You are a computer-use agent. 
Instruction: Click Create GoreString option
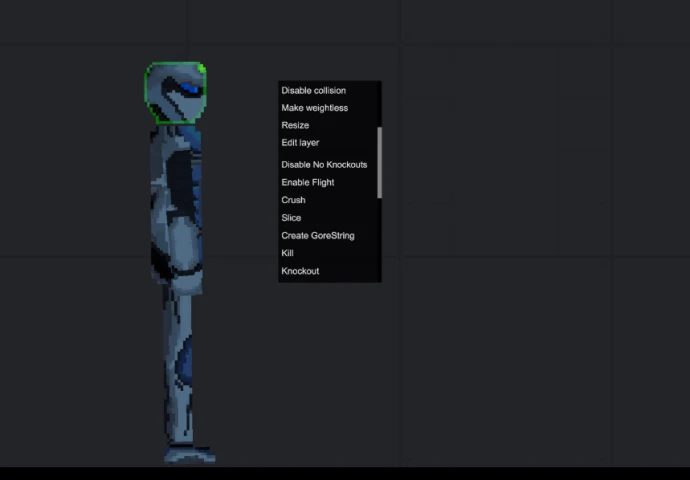317,236
